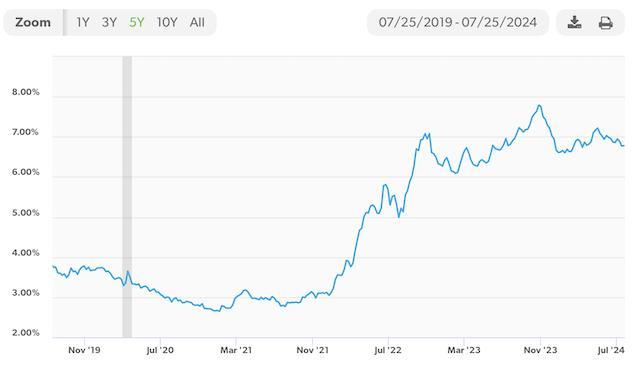
Task: Click the Mar '21 axis label
Action: coord(236,350)
